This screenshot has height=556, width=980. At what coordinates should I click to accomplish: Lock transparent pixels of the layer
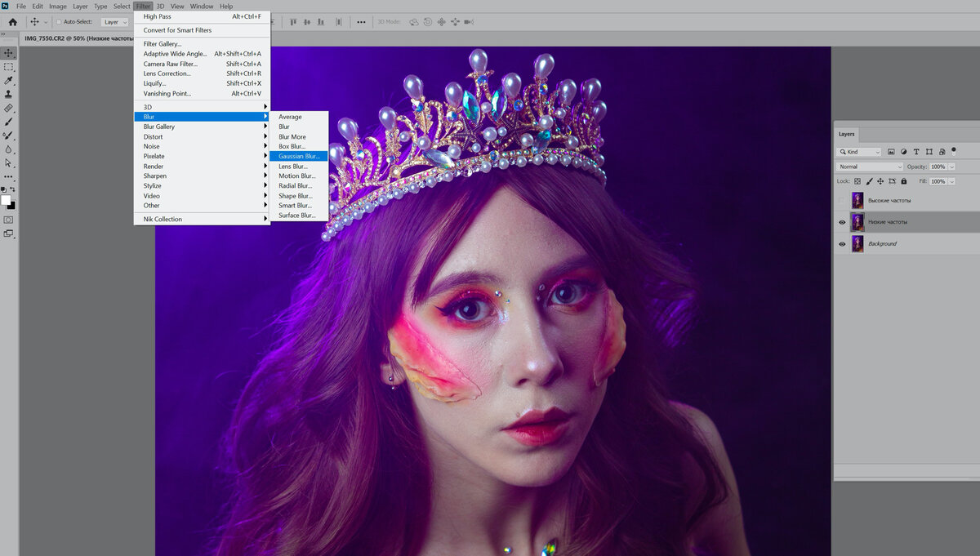point(857,181)
